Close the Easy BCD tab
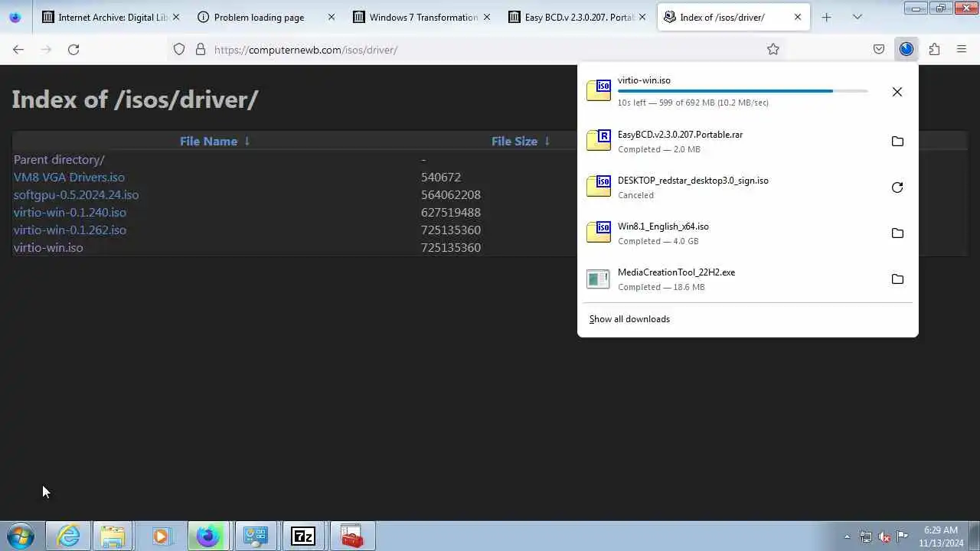 [x=642, y=17]
